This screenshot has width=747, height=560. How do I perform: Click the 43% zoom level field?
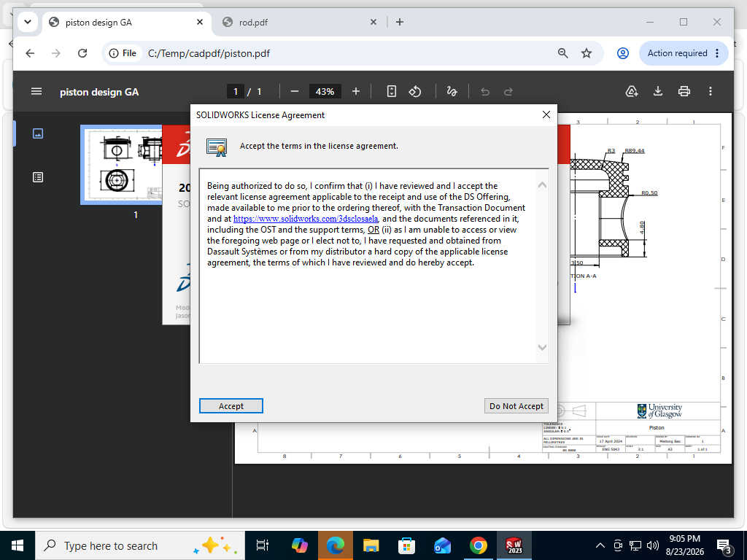325,91
